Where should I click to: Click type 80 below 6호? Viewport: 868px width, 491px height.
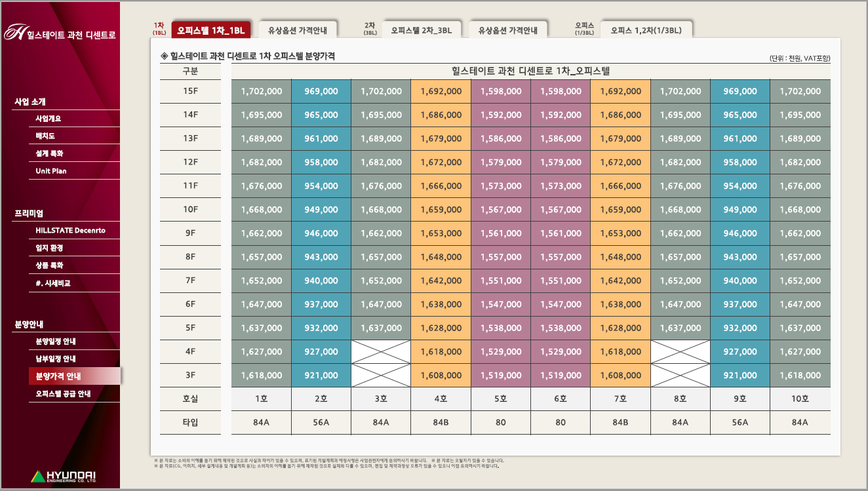point(561,422)
